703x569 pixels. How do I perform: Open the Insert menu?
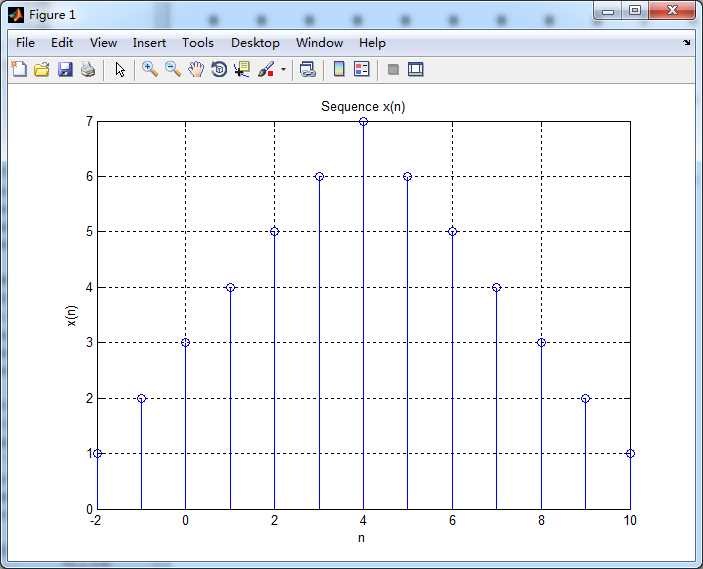coord(149,43)
